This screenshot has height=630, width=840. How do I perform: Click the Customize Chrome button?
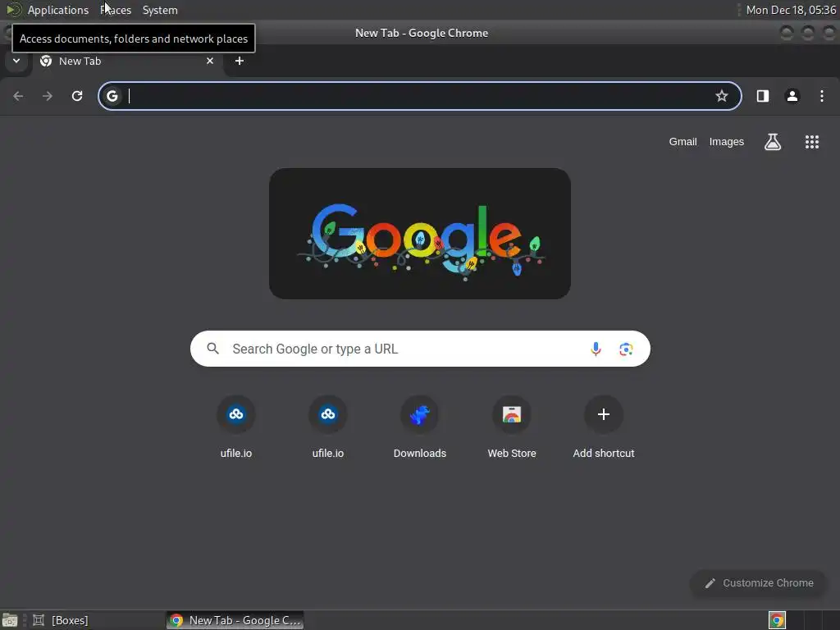759,583
